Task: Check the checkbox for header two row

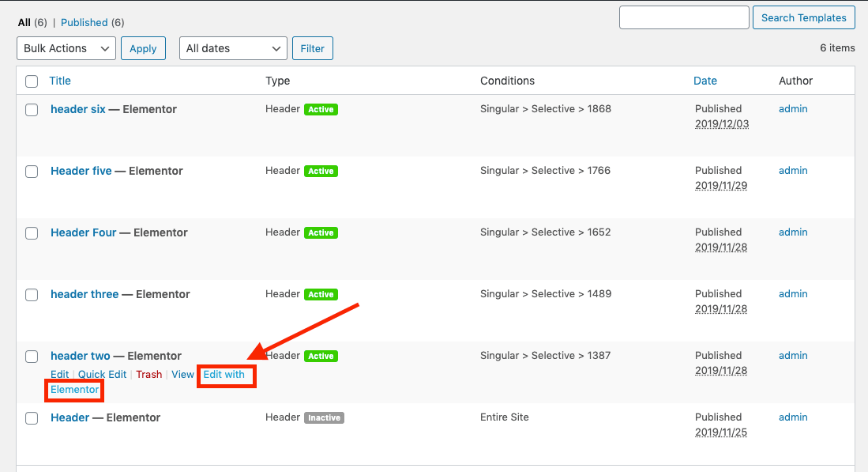Action: click(x=32, y=357)
